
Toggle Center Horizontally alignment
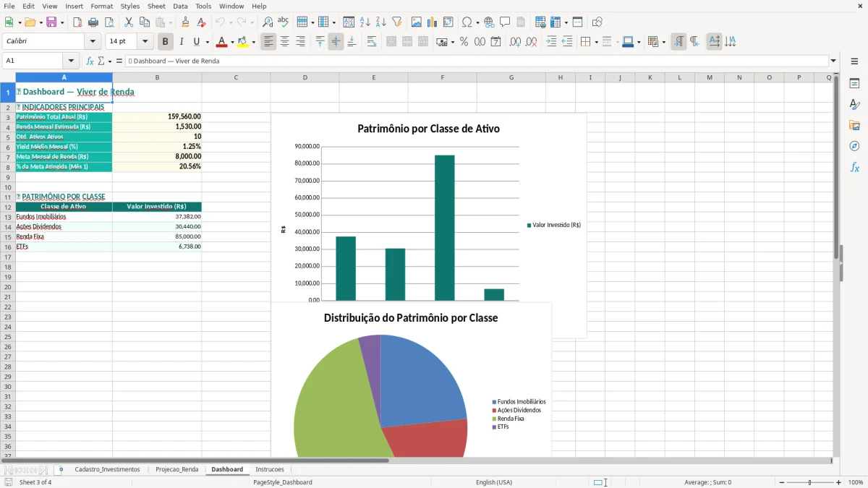(284, 42)
